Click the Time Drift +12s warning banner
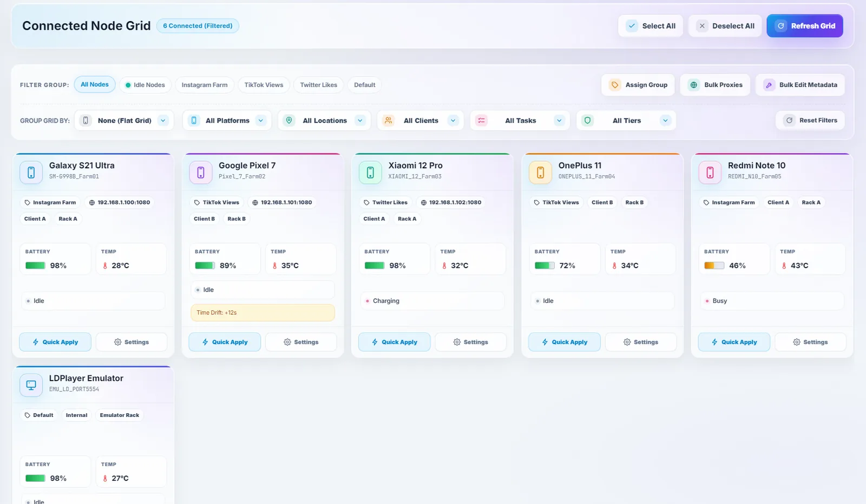 pos(263,313)
